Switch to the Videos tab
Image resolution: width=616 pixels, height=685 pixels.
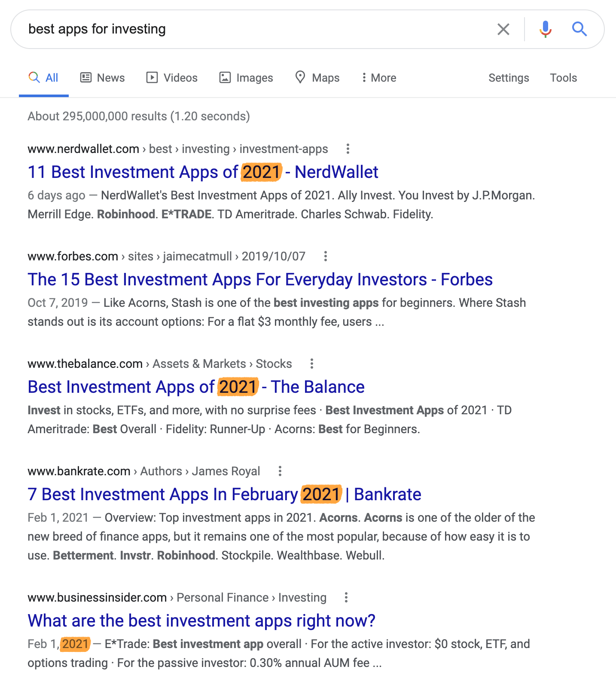point(172,78)
